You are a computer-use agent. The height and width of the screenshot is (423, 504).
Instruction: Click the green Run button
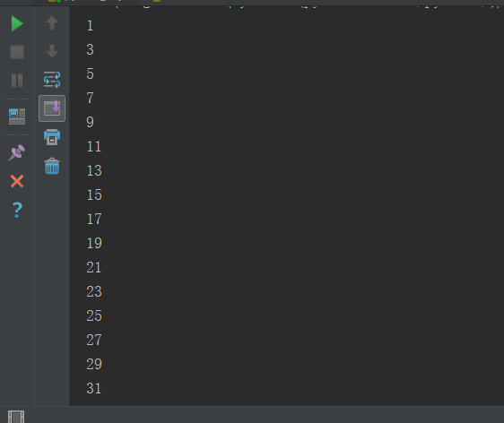(17, 24)
